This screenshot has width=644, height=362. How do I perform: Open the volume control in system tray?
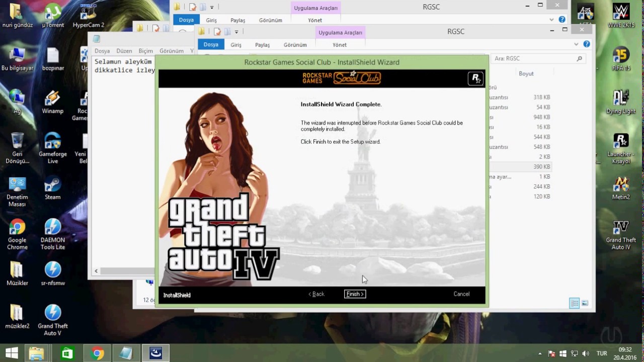tap(586, 353)
